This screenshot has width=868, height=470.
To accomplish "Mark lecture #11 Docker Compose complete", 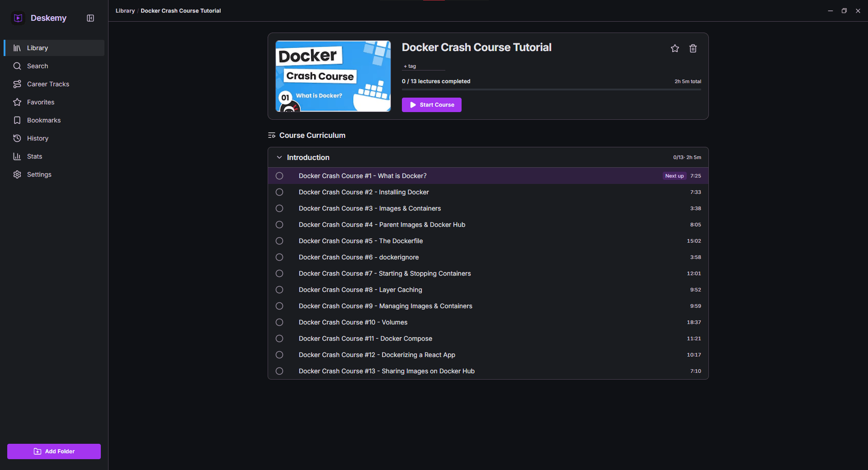I will tap(279, 338).
